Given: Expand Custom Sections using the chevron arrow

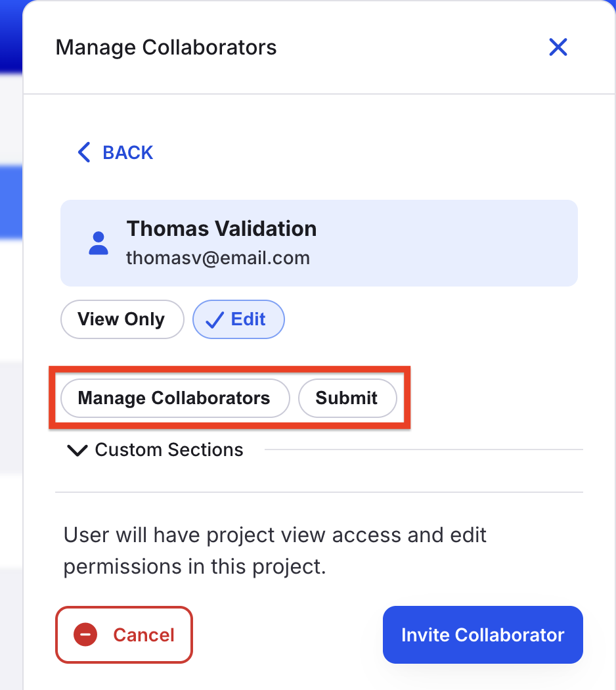Looking at the screenshot, I should pos(77,450).
